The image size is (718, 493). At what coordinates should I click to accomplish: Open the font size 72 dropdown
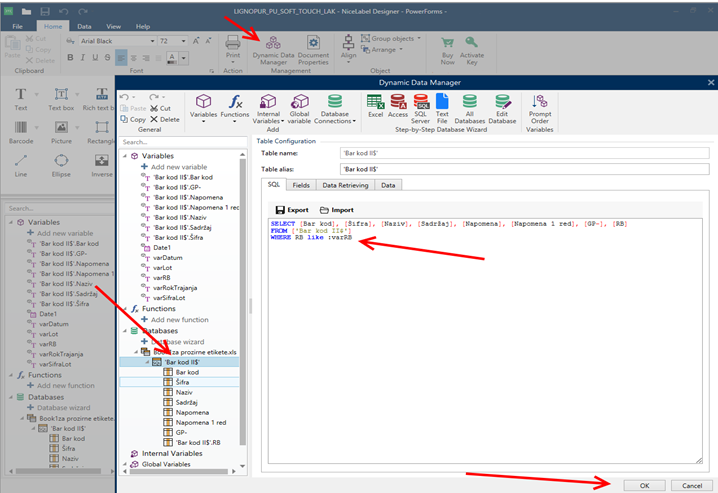tap(183, 41)
